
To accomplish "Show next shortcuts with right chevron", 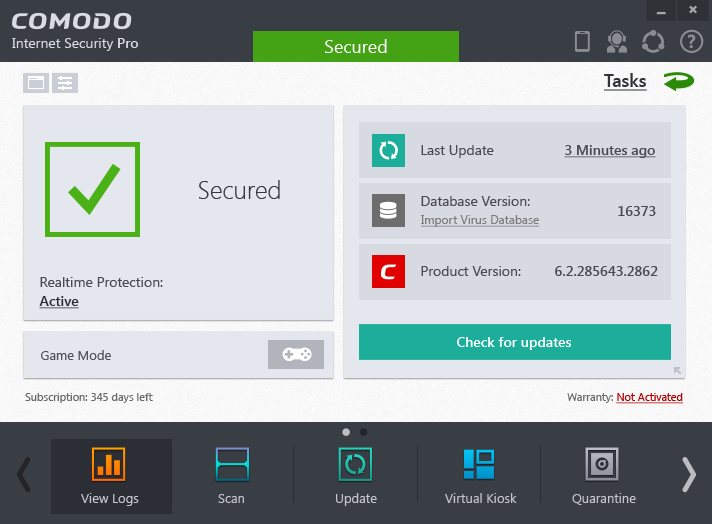I will click(x=689, y=475).
